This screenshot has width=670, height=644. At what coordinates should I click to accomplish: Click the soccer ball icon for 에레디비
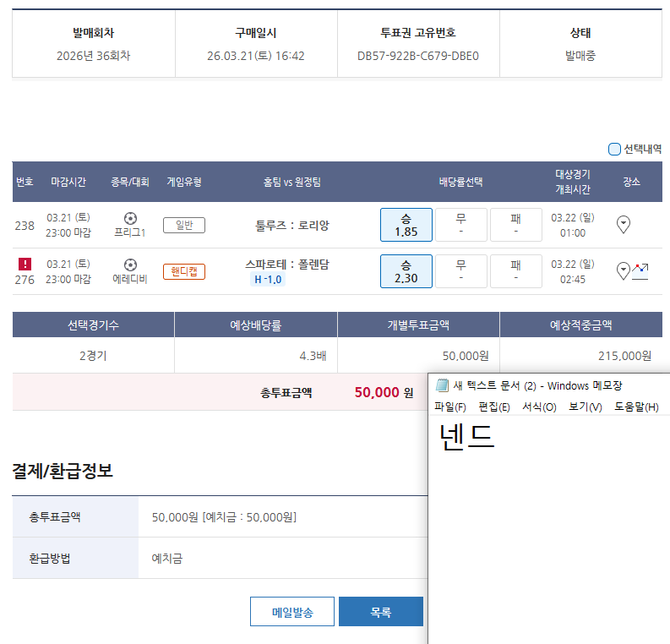point(130,265)
